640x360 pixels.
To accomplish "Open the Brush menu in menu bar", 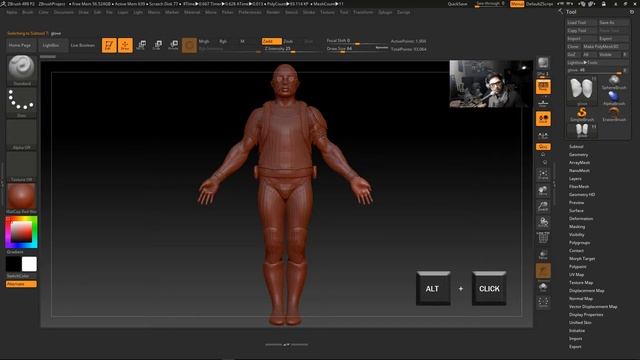I will (28, 12).
